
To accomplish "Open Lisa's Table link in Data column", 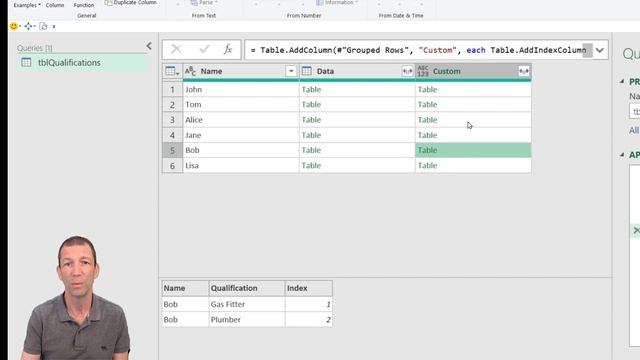I will click(x=311, y=166).
